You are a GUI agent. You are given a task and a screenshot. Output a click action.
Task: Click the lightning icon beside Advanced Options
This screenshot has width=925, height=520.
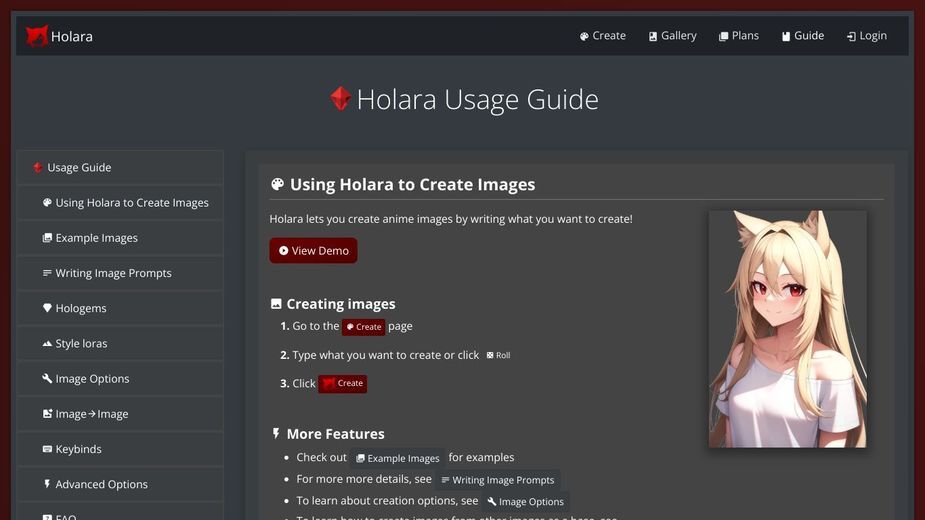pyautogui.click(x=47, y=484)
